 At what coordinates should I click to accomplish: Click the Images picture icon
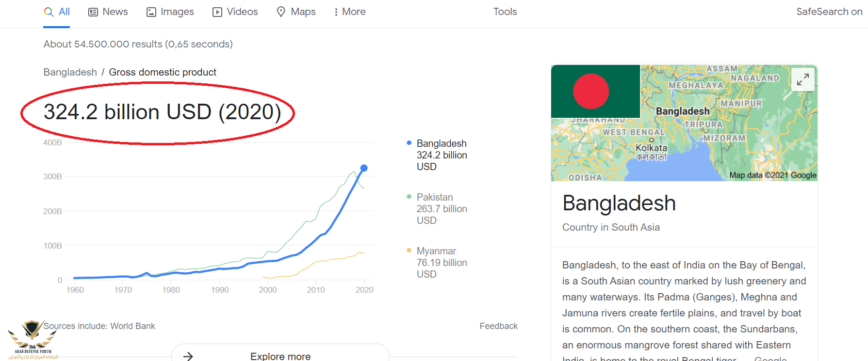[151, 12]
